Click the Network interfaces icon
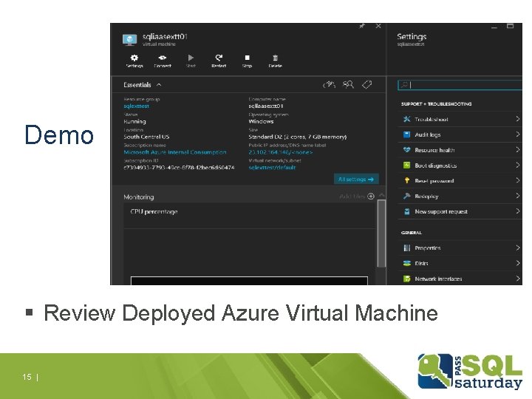The image size is (532, 399). click(x=406, y=279)
